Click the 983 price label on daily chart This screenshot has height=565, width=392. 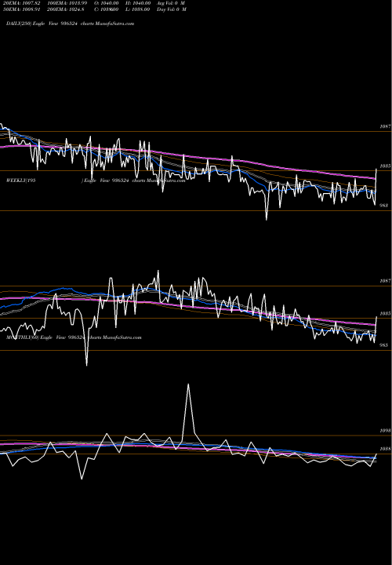click(x=384, y=206)
